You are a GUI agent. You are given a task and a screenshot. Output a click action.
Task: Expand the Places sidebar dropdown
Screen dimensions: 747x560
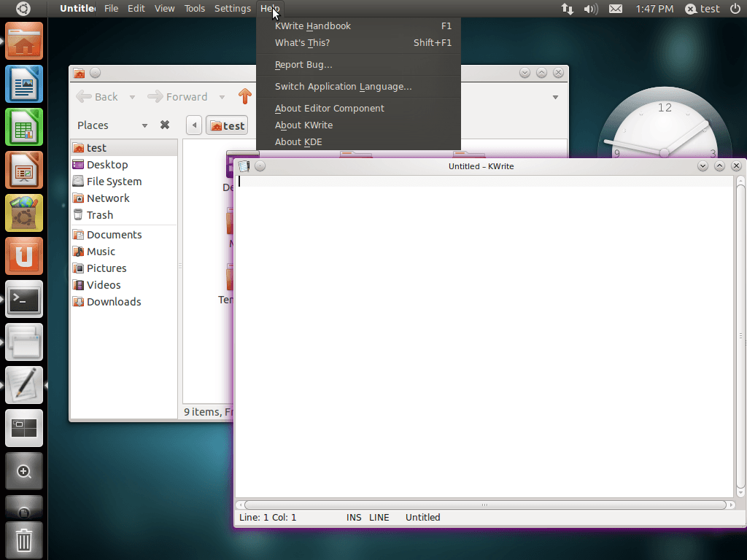pyautogui.click(x=144, y=125)
